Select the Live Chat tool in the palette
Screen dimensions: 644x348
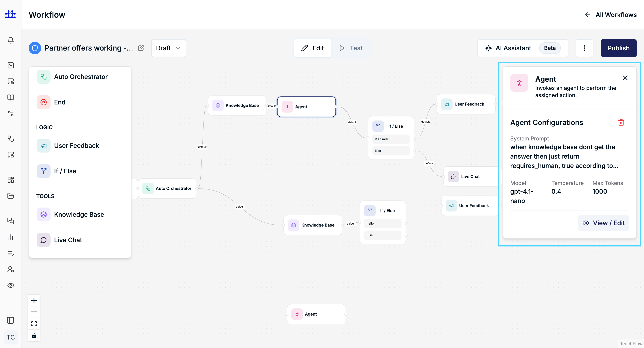click(68, 240)
